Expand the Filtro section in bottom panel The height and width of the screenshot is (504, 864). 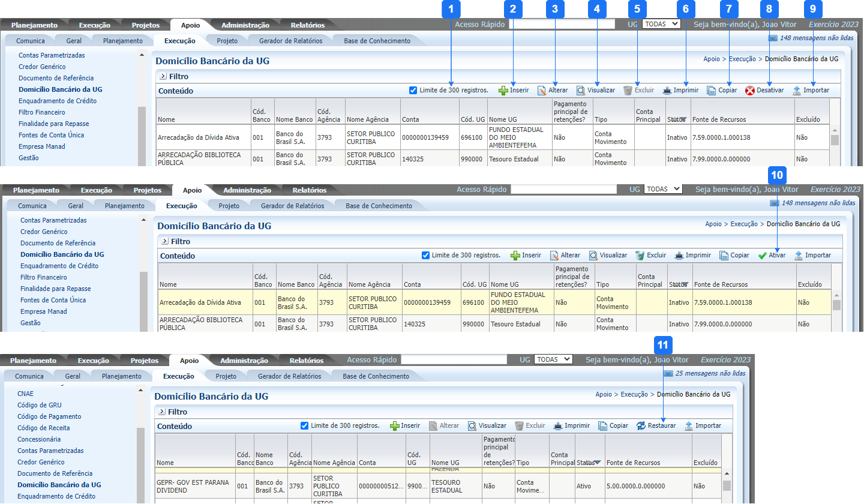pos(162,412)
